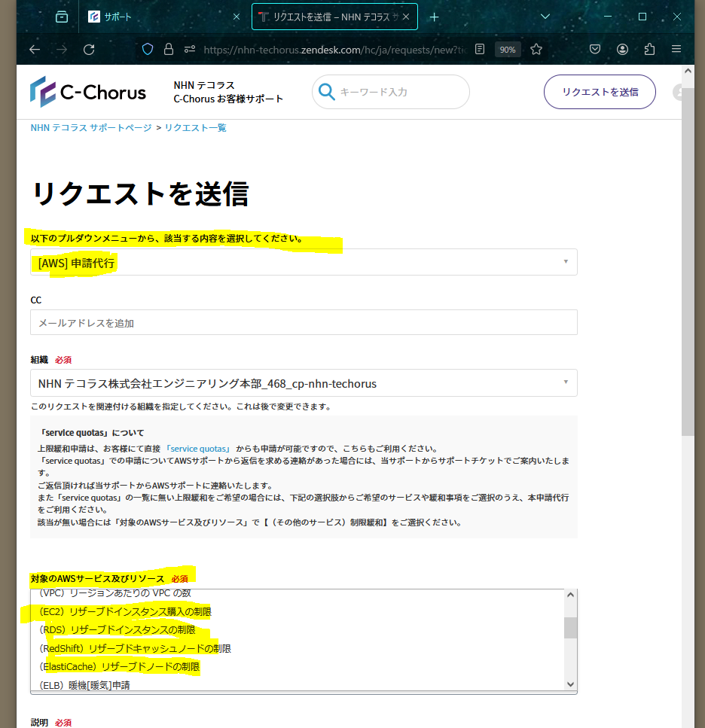
Task: Open the 組織 organization dropdown
Action: pyautogui.click(x=304, y=383)
